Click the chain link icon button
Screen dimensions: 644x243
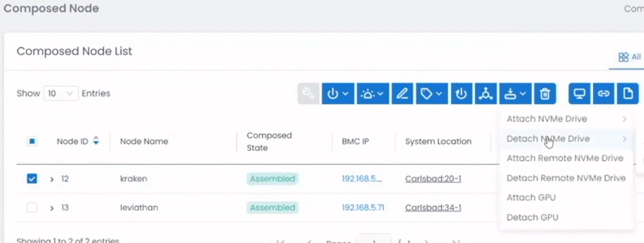click(x=604, y=93)
